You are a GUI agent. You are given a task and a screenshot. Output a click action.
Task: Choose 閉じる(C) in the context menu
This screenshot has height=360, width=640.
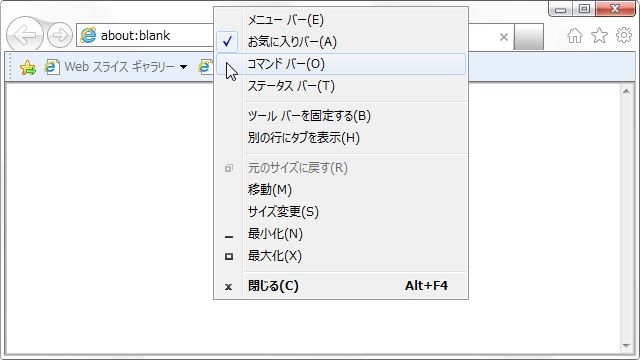(x=341, y=286)
